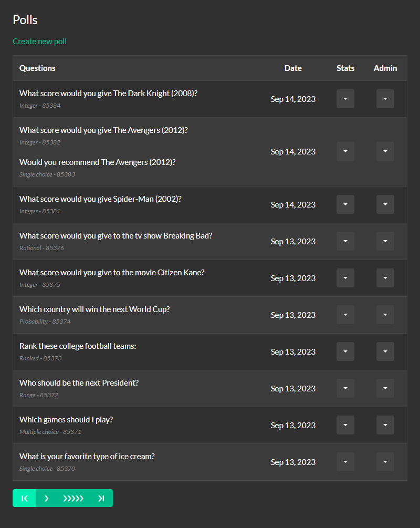Screen dimensions: 420x528
Task: Go to the first page using pagination
Action: click(24, 498)
